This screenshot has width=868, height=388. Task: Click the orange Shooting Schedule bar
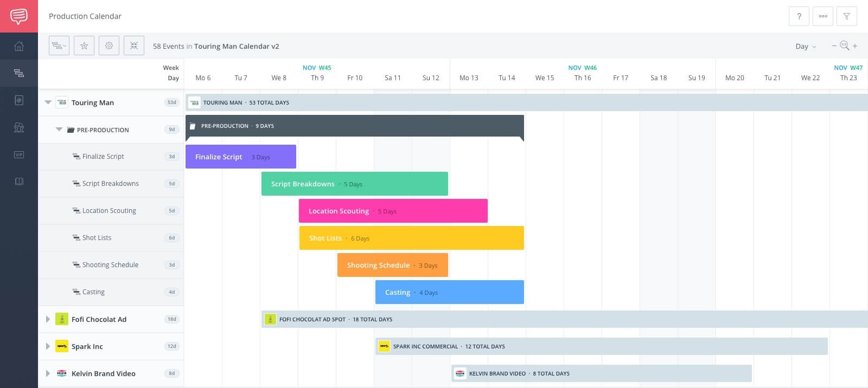point(393,265)
